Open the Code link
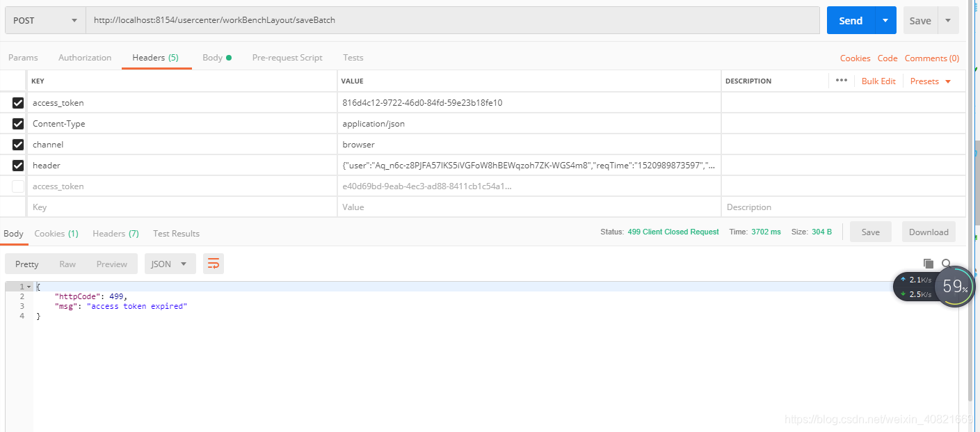Image resolution: width=980 pixels, height=432 pixels. coord(887,58)
